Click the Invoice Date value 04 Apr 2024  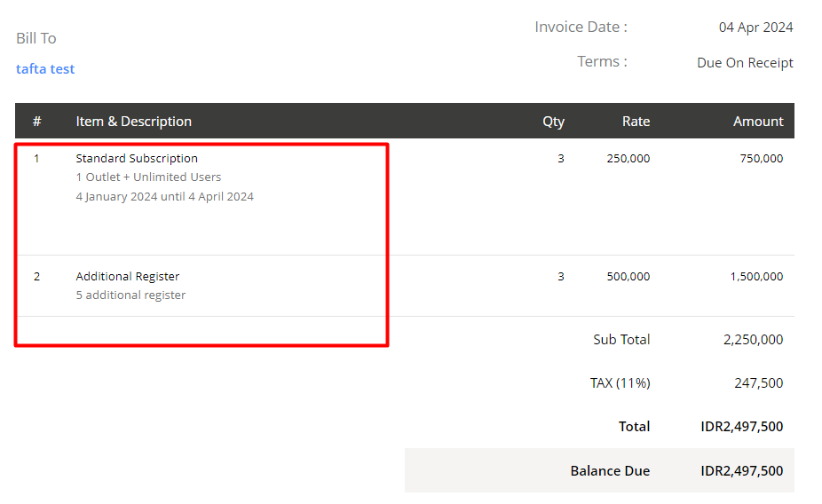(x=755, y=28)
